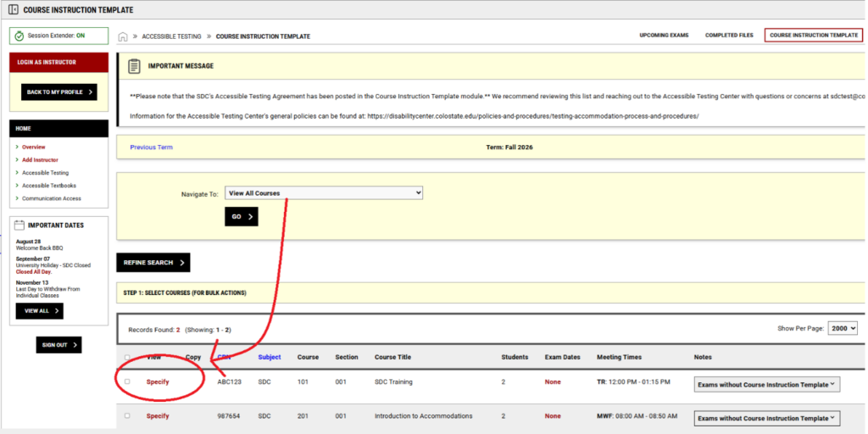Screen dimensions: 868x434
Task: Click the Important Dates calendar icon
Action: coord(19,225)
